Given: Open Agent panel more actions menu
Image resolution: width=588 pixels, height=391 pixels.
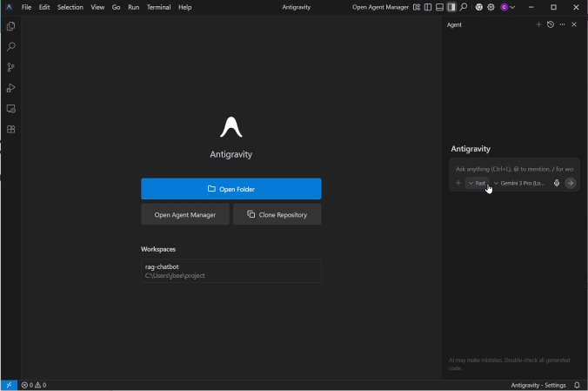Looking at the screenshot, I should point(562,24).
